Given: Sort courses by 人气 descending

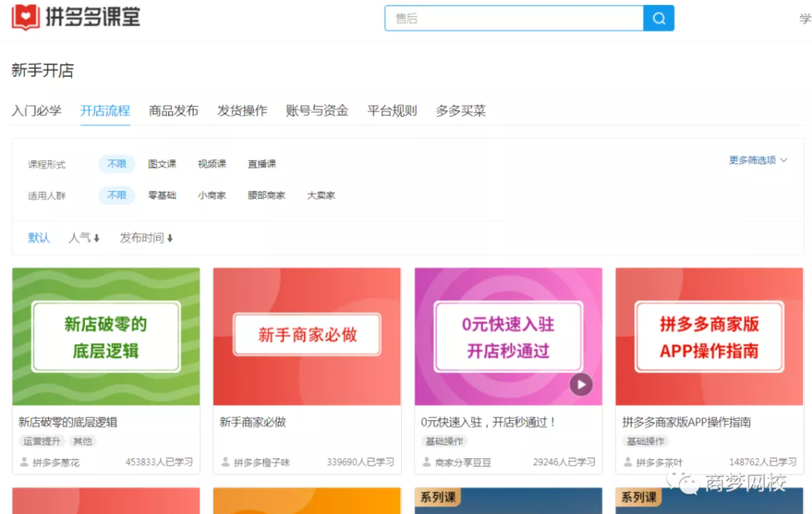Looking at the screenshot, I should tap(84, 238).
